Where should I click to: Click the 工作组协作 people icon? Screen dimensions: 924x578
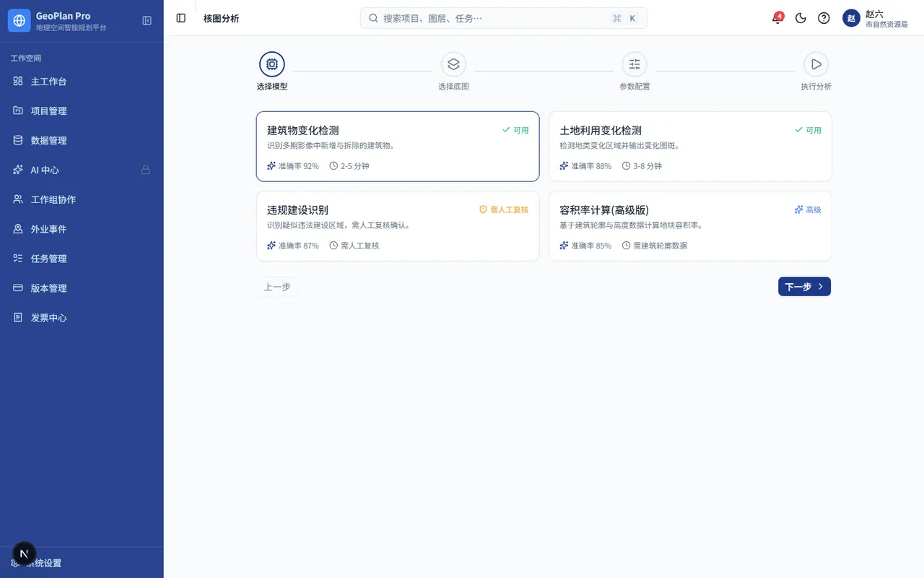coord(18,199)
